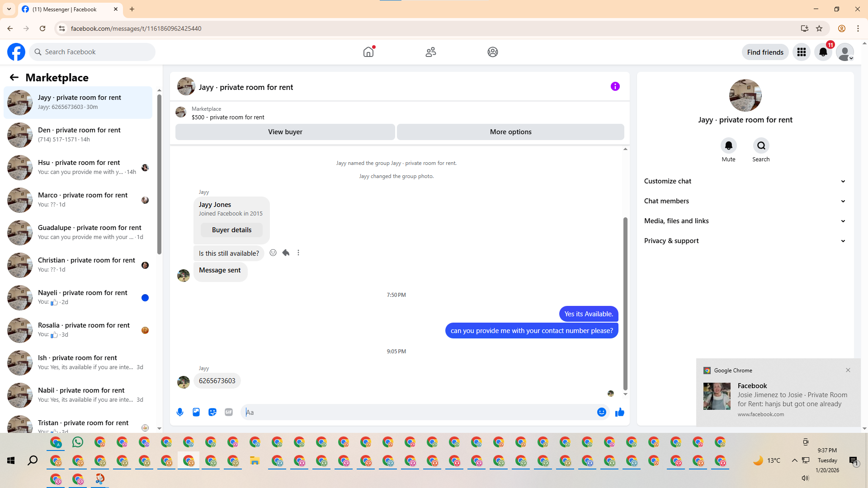Open Windows taskbar search
Image resolution: width=868 pixels, height=488 pixels.
point(33,460)
